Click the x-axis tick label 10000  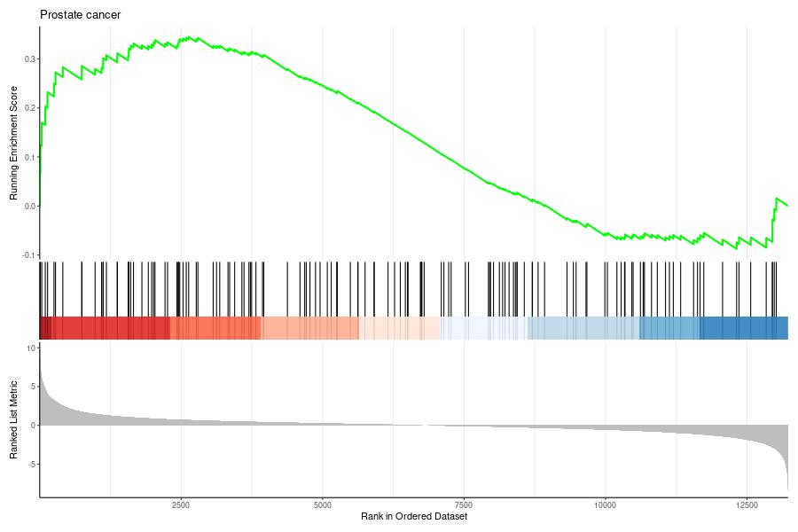pos(605,505)
